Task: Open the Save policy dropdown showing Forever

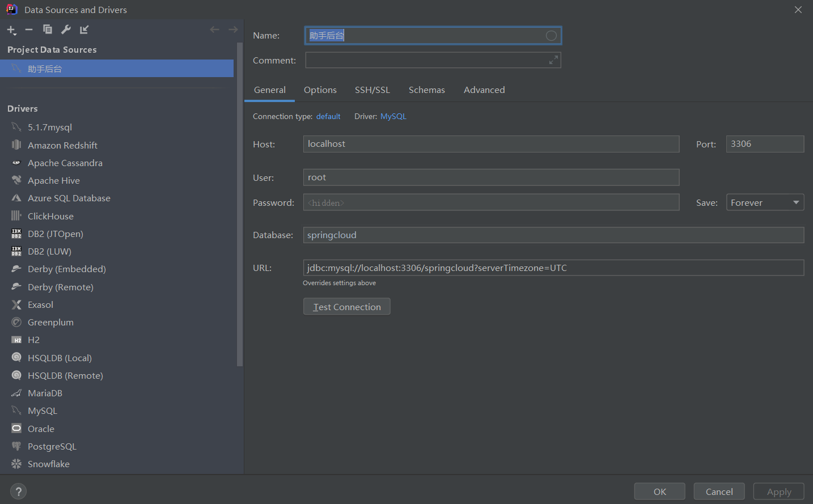Action: (765, 202)
